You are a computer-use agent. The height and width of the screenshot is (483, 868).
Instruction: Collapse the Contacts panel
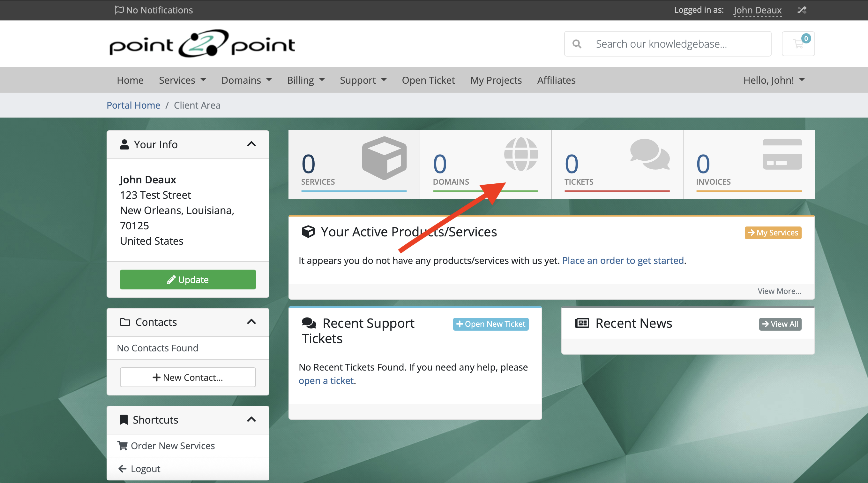[251, 322]
